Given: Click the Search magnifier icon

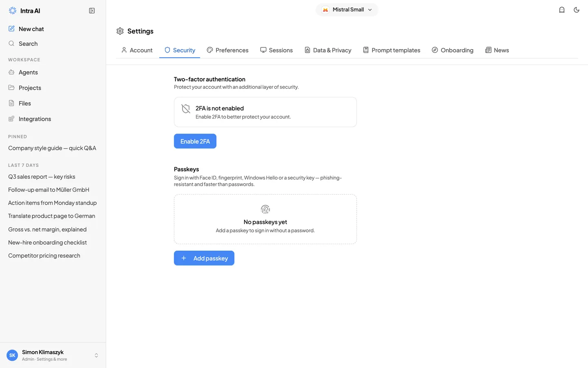Looking at the screenshot, I should pyautogui.click(x=11, y=43).
